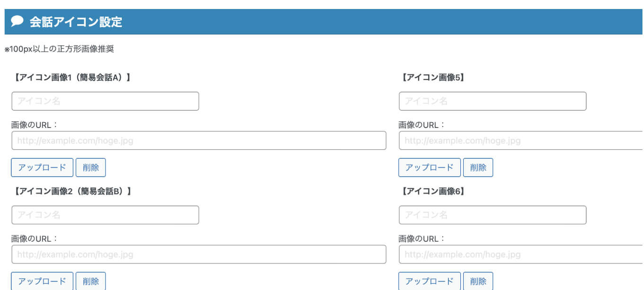This screenshot has width=644, height=290.
Task: Select the アイコン名 field for アイコン画像6
Action: point(492,215)
